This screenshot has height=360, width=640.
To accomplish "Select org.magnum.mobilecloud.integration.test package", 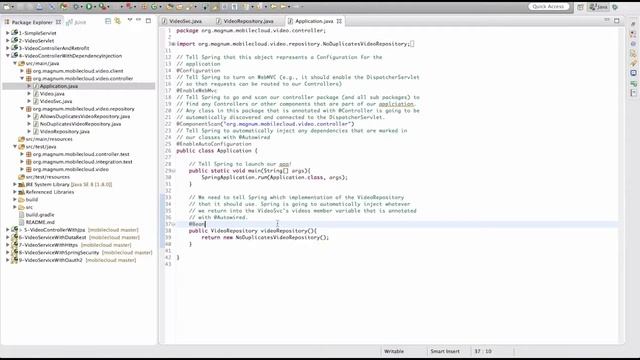I will point(82,162).
